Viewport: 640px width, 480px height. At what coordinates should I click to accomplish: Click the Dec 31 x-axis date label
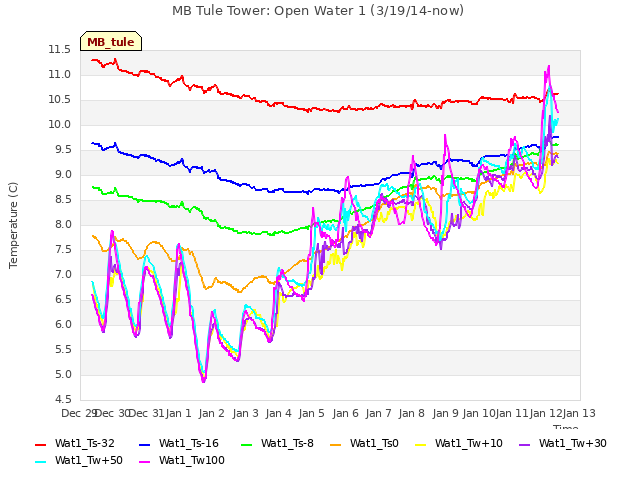click(x=146, y=413)
